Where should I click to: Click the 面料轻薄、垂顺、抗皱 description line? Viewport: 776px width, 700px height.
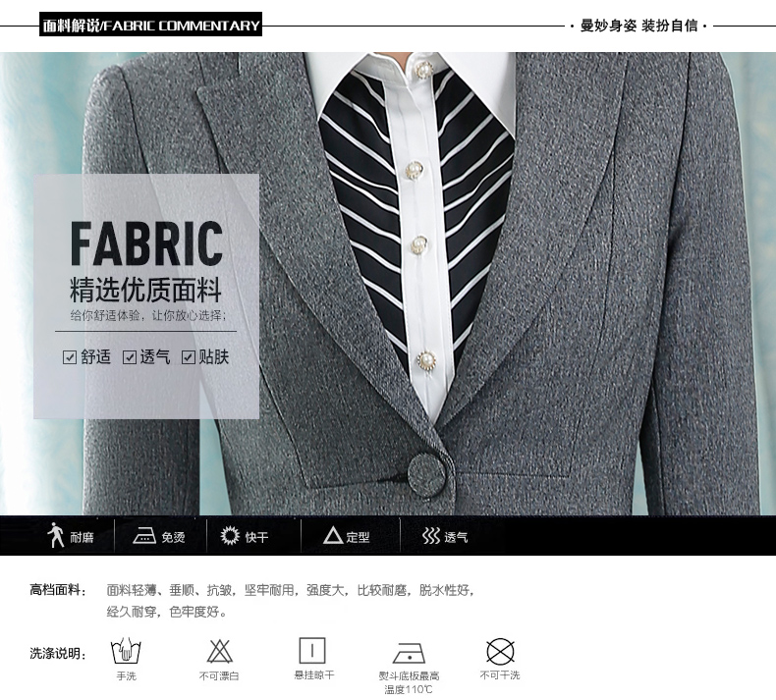coord(291,590)
